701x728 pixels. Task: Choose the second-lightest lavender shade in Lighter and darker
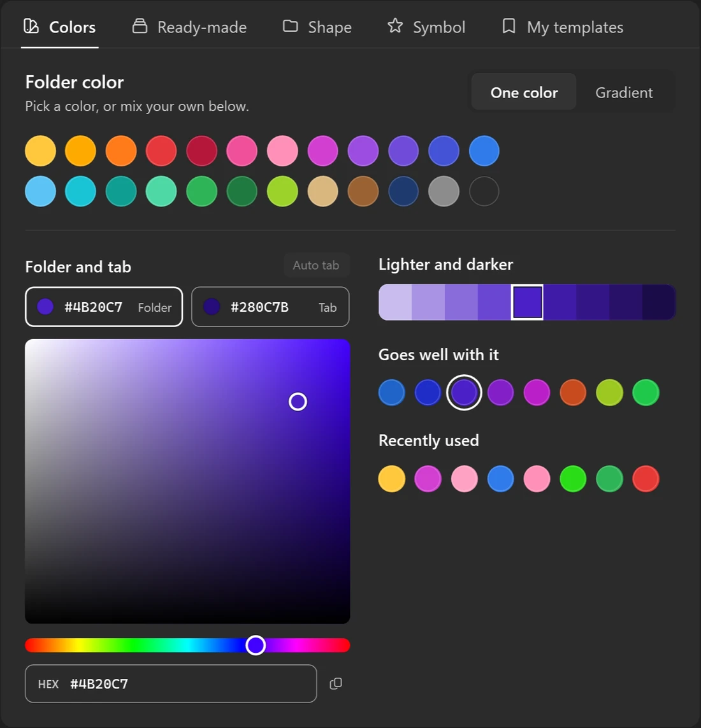[428, 302]
